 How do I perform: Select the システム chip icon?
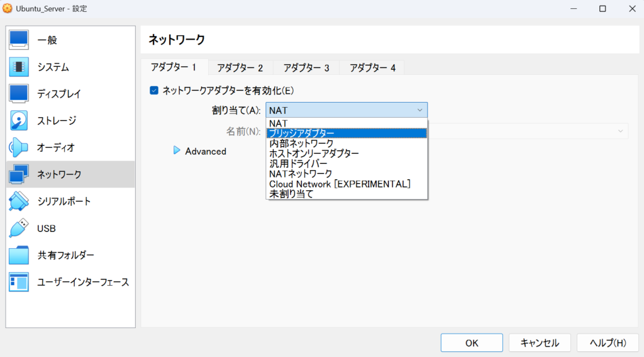19,67
